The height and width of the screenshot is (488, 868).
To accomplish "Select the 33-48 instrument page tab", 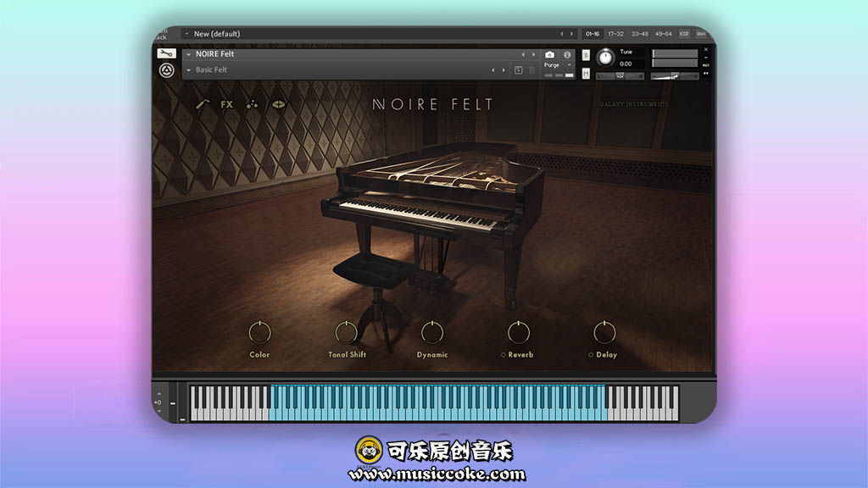I will coord(639,34).
